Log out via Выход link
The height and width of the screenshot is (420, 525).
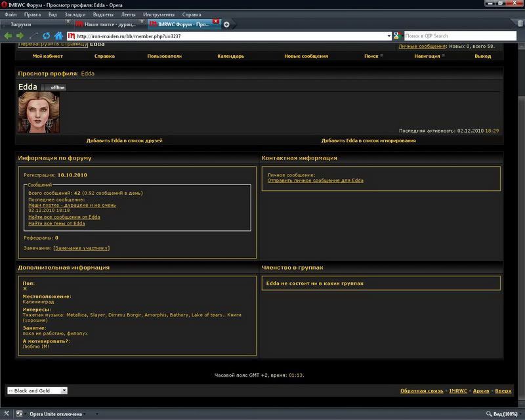click(483, 56)
